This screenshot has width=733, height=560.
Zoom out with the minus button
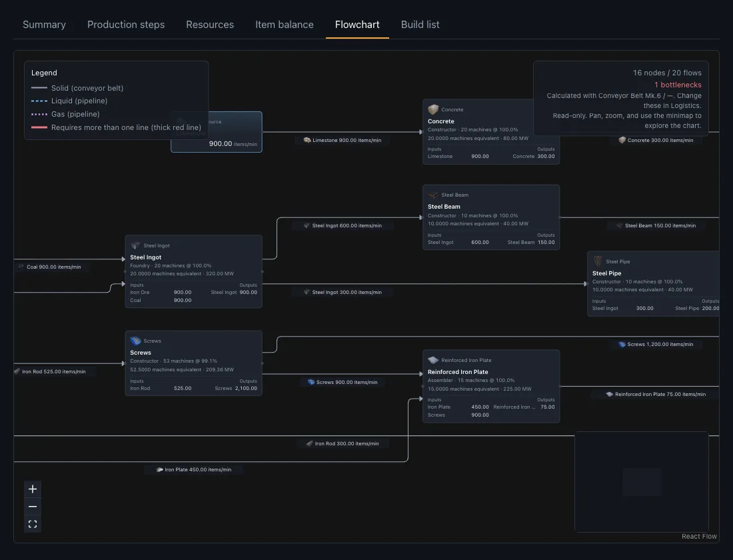click(x=33, y=507)
